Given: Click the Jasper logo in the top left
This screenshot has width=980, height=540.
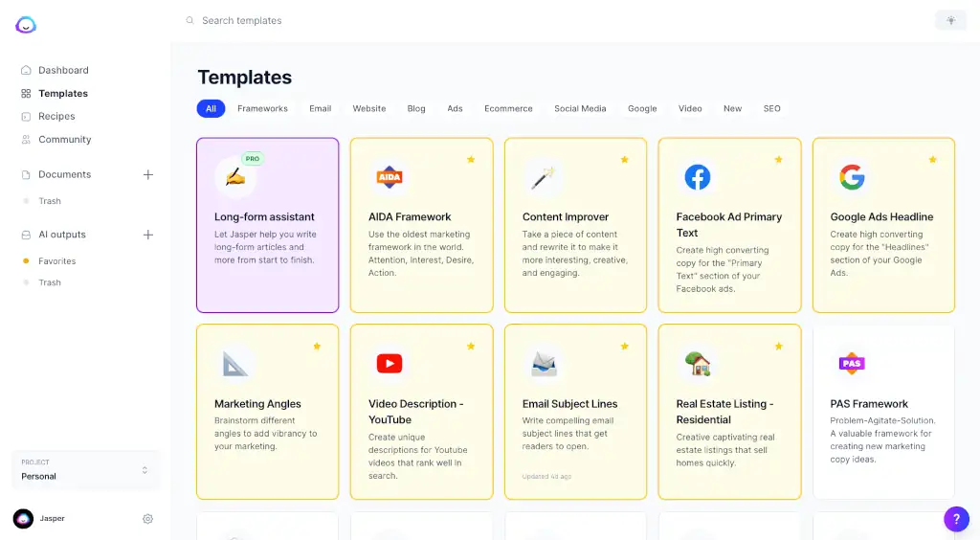Looking at the screenshot, I should click(x=26, y=24).
